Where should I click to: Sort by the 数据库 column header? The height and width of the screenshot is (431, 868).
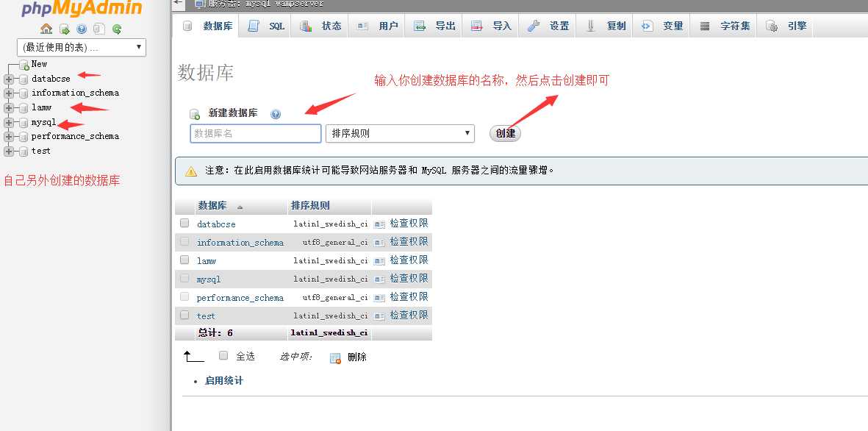[x=212, y=205]
